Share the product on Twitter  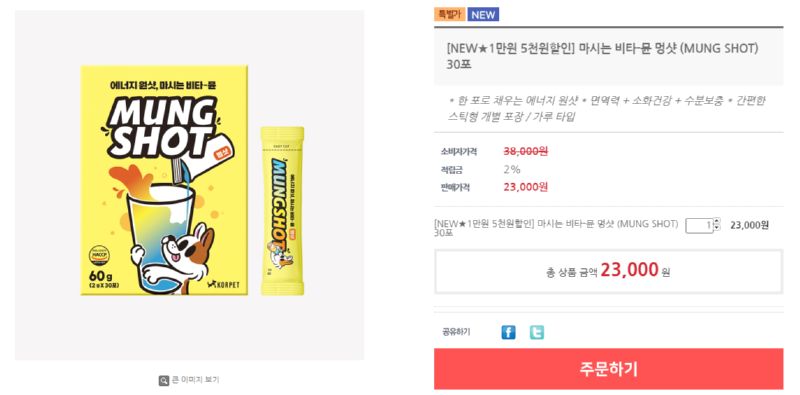(536, 333)
